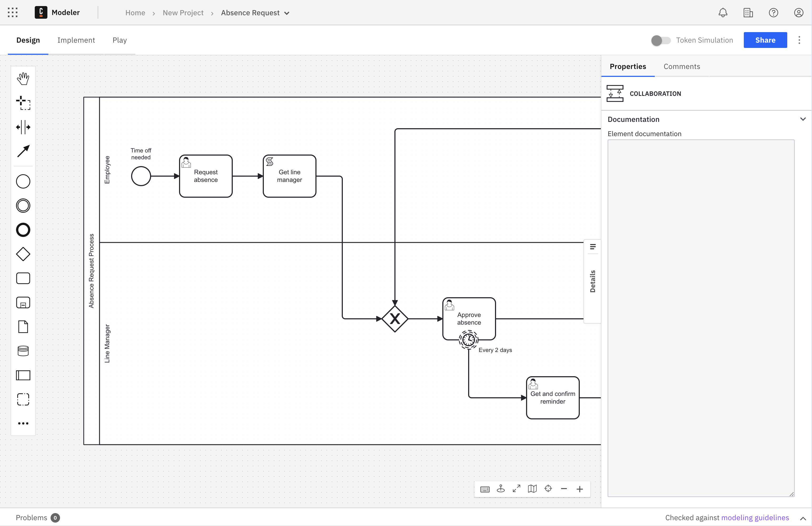Collapse the Documentation section

click(x=803, y=119)
